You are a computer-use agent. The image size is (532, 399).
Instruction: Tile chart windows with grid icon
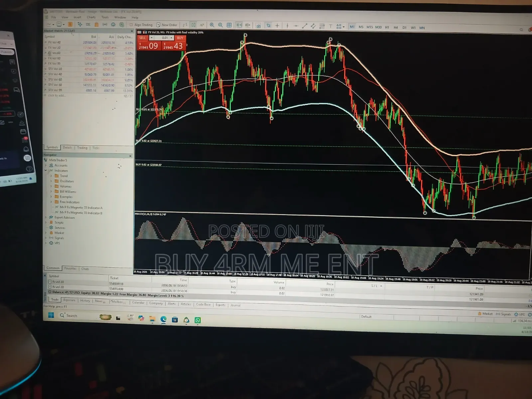click(x=229, y=25)
